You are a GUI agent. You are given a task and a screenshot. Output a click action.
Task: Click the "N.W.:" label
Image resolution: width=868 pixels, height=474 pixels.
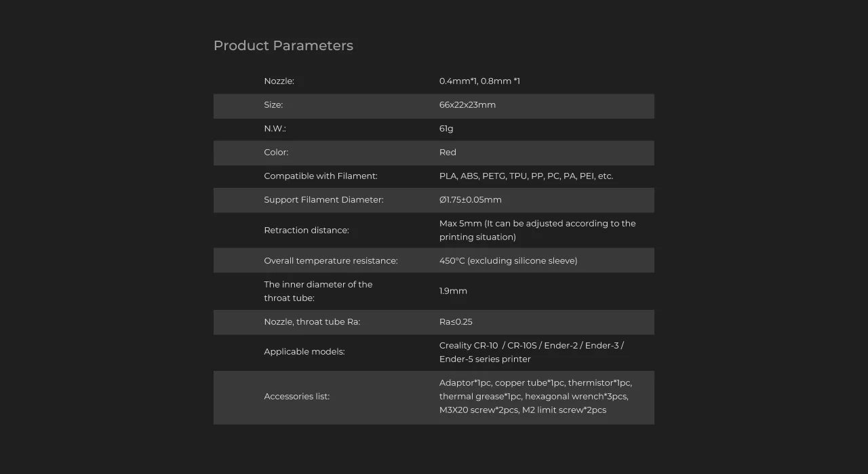coord(275,129)
